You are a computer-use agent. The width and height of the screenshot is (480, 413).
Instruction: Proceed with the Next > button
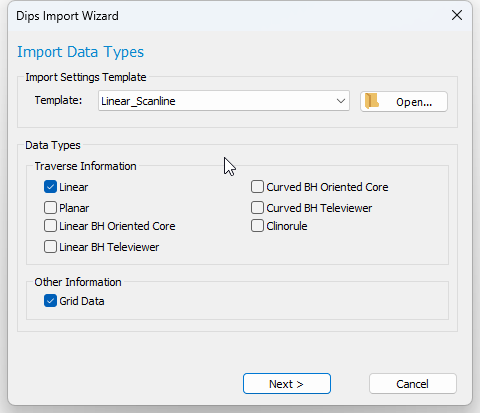pos(287,384)
